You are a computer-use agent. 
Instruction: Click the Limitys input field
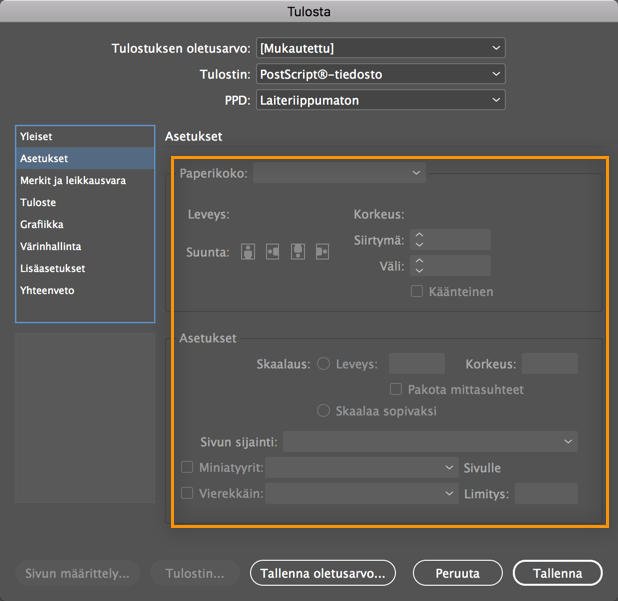pyautogui.click(x=546, y=493)
